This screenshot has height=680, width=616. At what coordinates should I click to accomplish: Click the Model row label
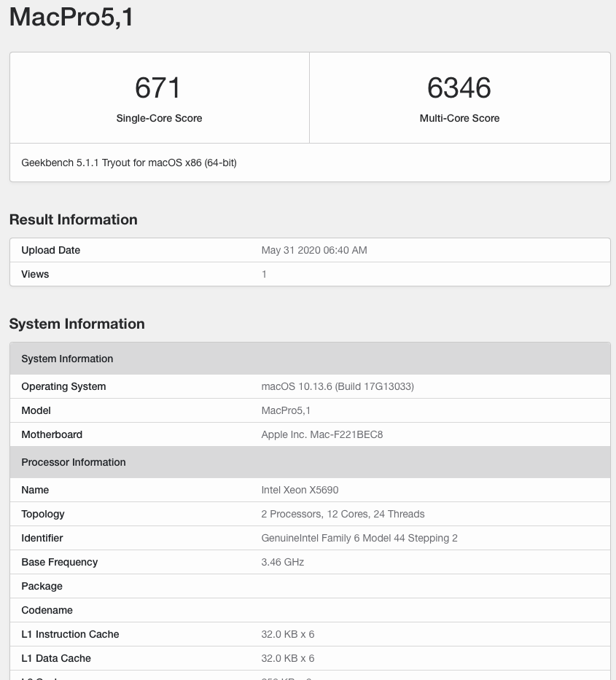click(36, 410)
